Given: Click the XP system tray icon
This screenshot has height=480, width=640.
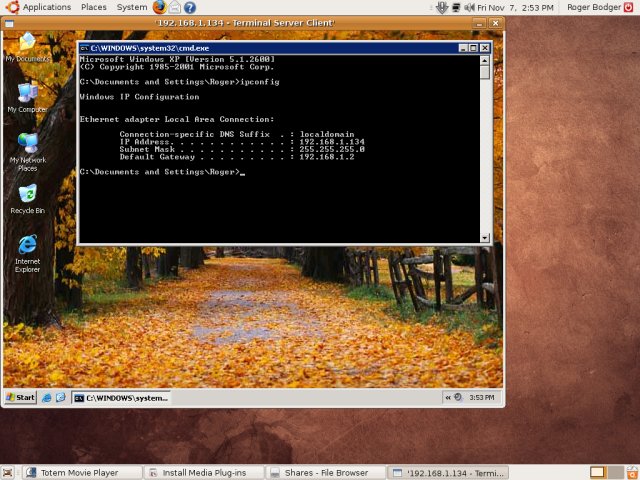Looking at the screenshot, I should tap(458, 397).
